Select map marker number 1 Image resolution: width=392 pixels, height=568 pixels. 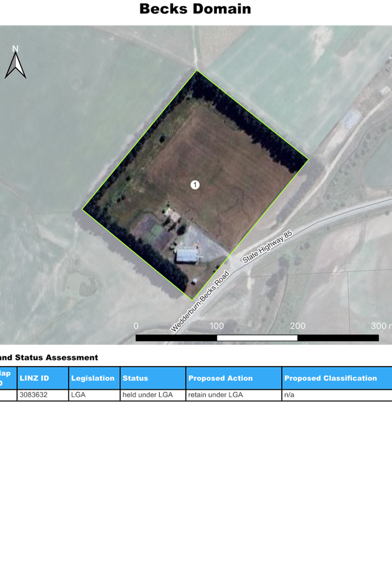click(x=195, y=185)
